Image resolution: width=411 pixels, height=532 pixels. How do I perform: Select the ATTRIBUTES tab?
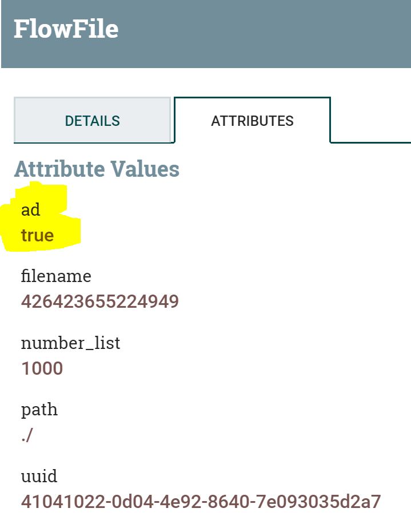(252, 121)
